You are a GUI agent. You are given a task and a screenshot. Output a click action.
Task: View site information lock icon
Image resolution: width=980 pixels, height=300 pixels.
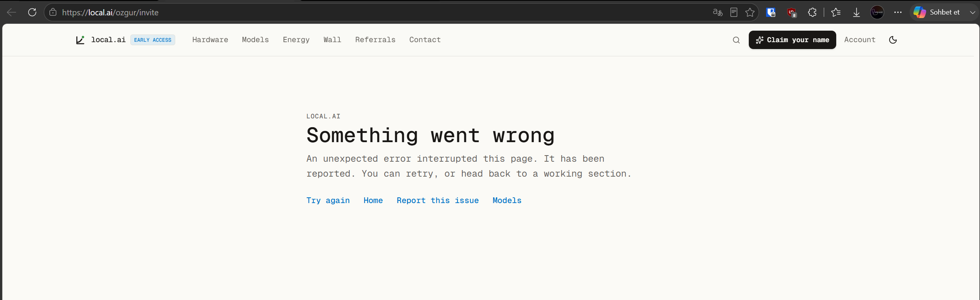[53, 12]
